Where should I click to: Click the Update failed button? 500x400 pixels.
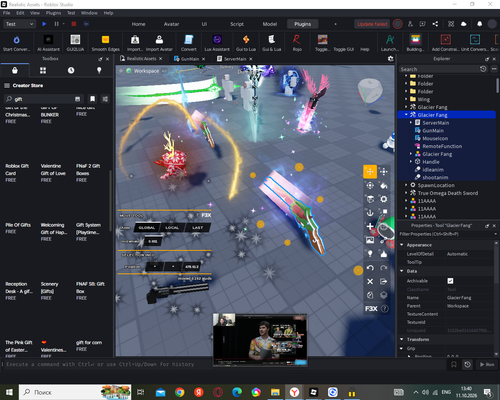point(372,24)
